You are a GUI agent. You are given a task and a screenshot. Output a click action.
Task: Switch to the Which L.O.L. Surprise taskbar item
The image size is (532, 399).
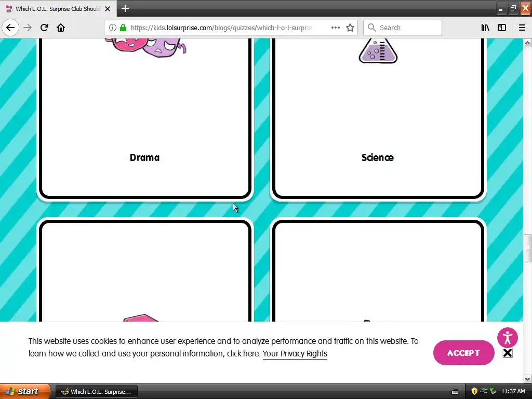(96, 392)
